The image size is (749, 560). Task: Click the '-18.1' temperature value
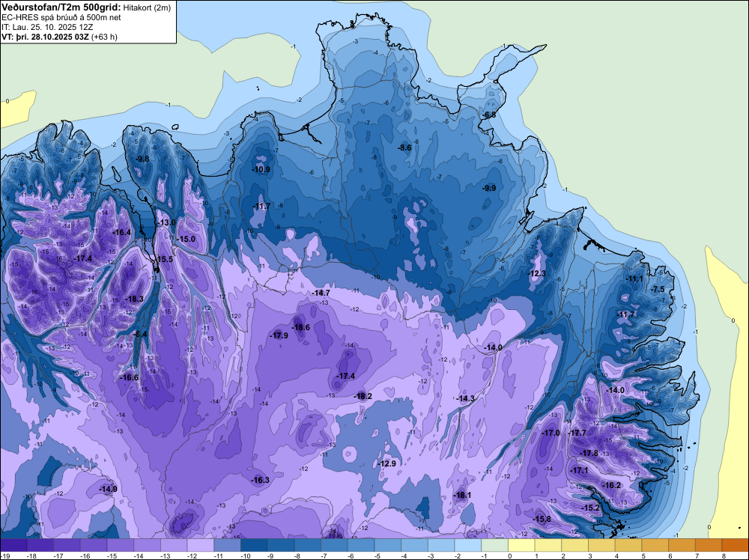(x=462, y=496)
